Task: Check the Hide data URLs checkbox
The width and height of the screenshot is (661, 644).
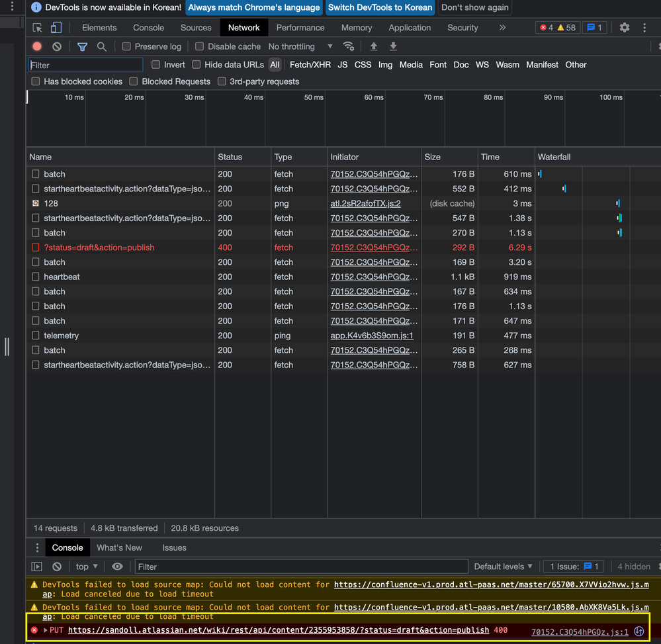Action: point(197,64)
